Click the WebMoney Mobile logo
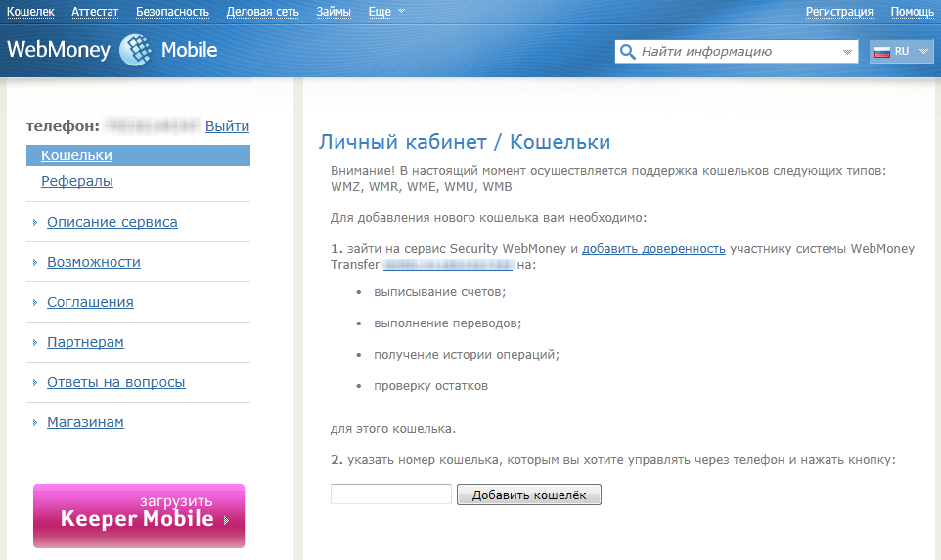Image resolution: width=941 pixels, height=560 pixels. pos(112,51)
